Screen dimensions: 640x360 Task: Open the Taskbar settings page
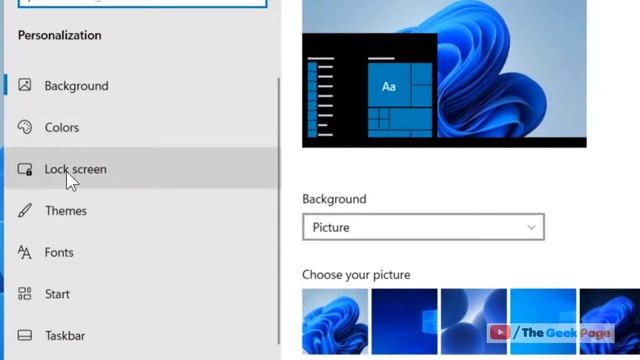pyautogui.click(x=142, y=336)
